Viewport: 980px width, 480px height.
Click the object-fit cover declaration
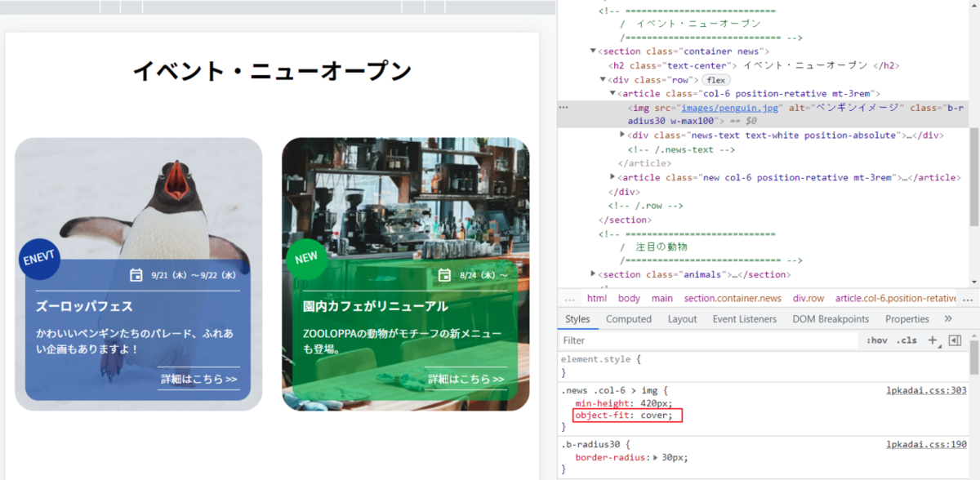coord(625,416)
